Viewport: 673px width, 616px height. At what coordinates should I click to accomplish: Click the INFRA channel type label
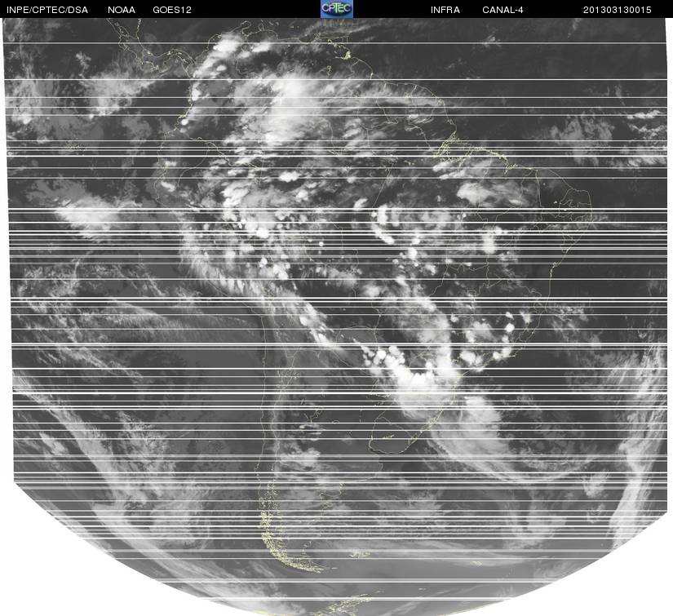tap(445, 10)
